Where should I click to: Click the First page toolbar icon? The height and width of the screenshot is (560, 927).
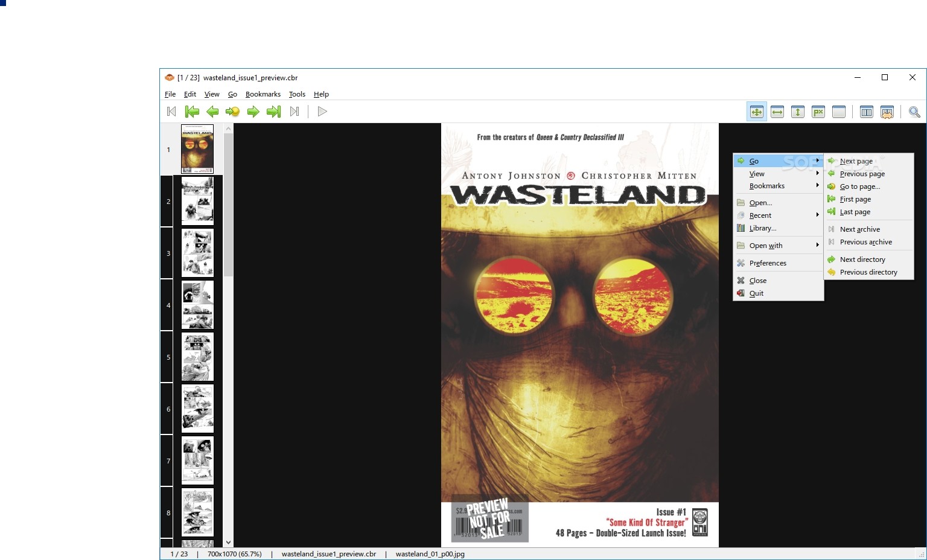pyautogui.click(x=192, y=112)
